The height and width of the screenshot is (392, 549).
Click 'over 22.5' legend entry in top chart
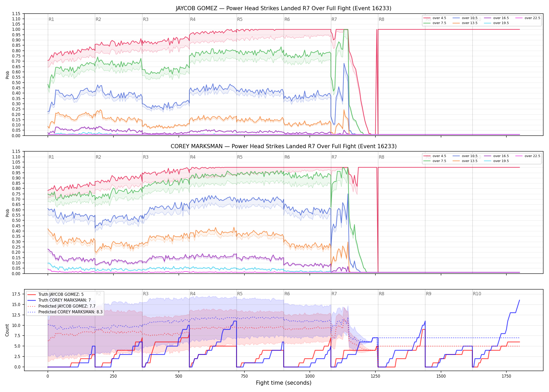[528, 18]
